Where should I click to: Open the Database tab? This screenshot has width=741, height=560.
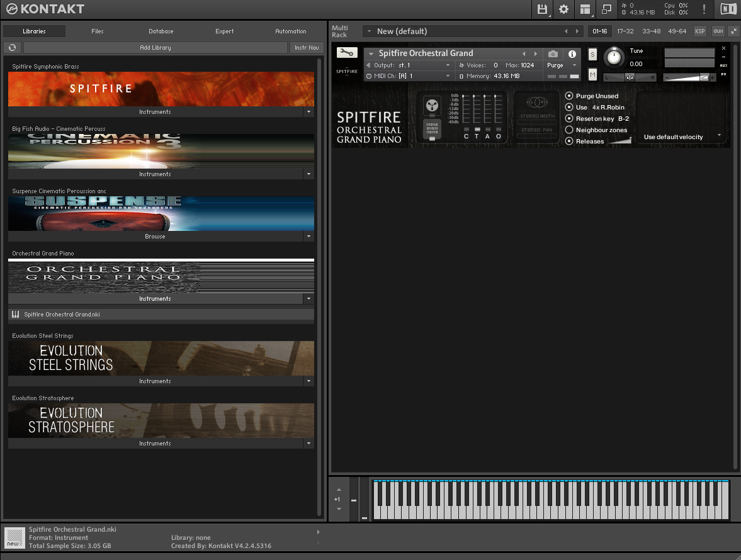click(x=161, y=31)
